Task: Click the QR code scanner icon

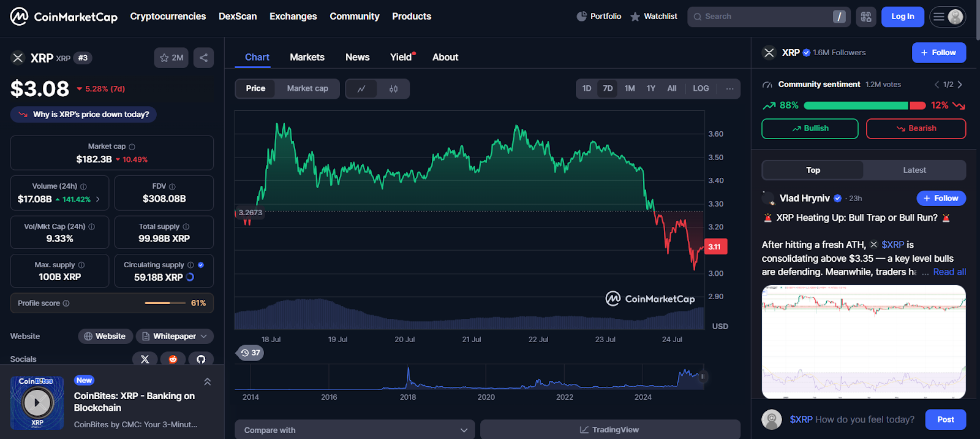Action: click(866, 17)
